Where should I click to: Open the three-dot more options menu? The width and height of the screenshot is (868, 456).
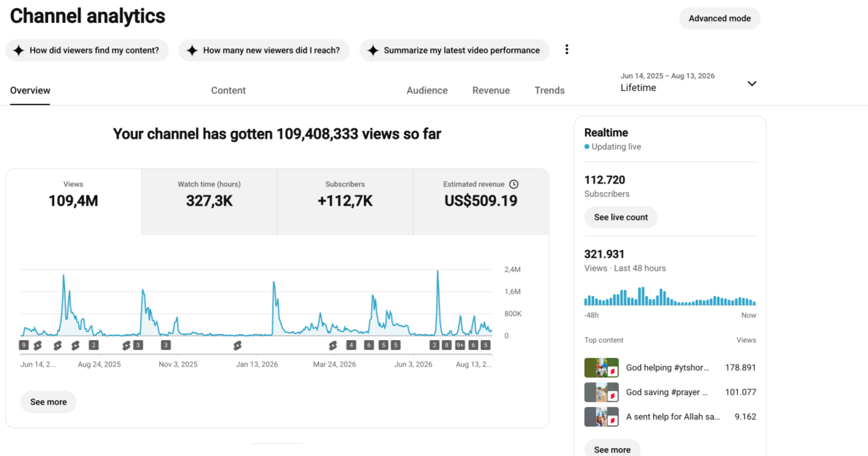(566, 50)
